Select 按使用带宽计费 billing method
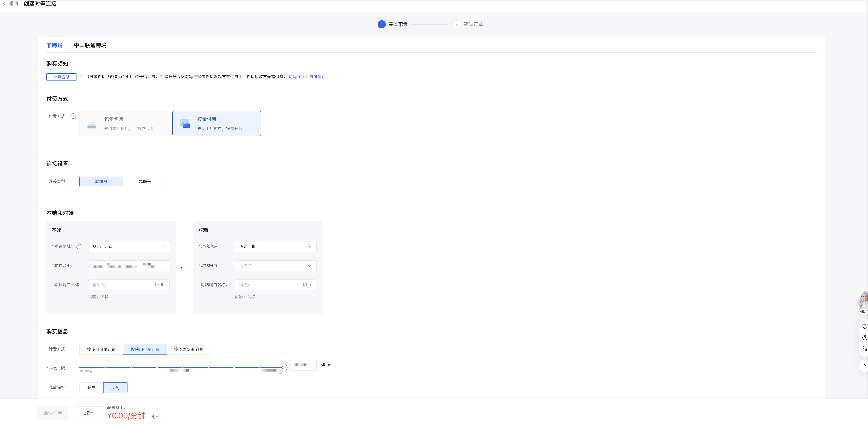This screenshot has width=868, height=424. click(x=145, y=350)
